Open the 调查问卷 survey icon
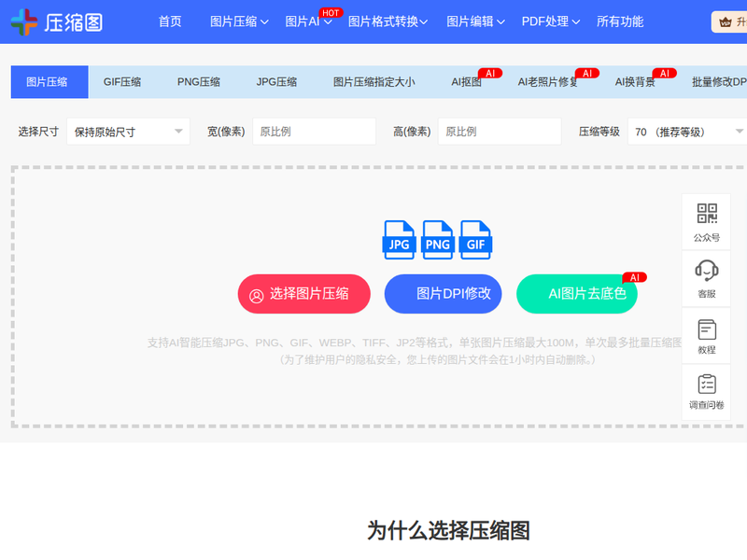 tap(707, 385)
